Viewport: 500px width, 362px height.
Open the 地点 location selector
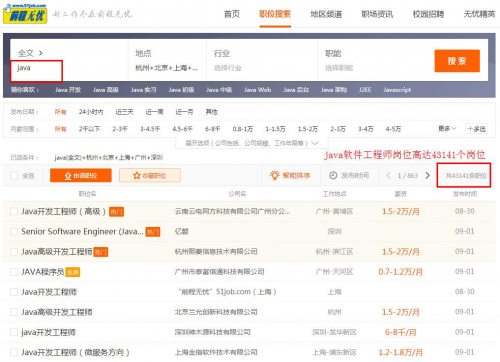point(167,60)
